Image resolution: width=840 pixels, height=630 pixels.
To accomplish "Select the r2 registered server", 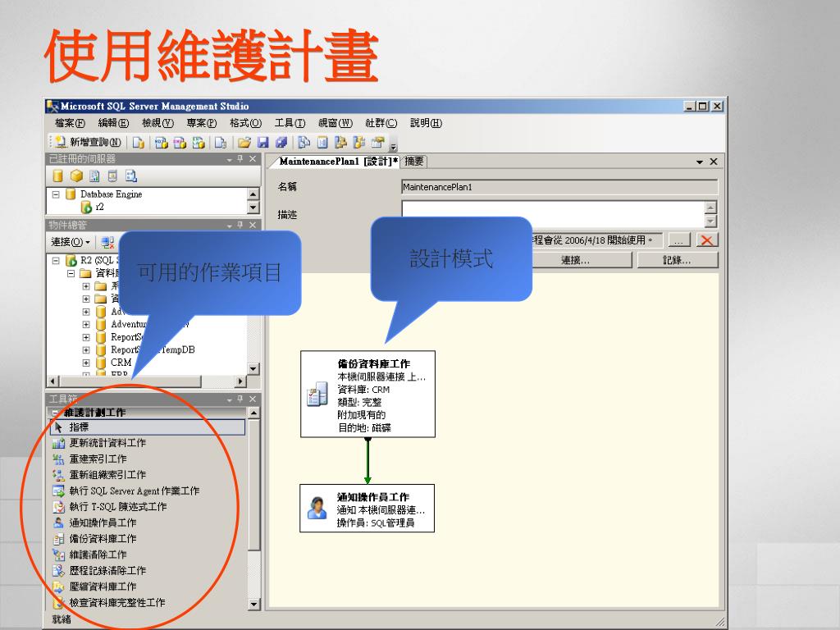I will [x=99, y=207].
